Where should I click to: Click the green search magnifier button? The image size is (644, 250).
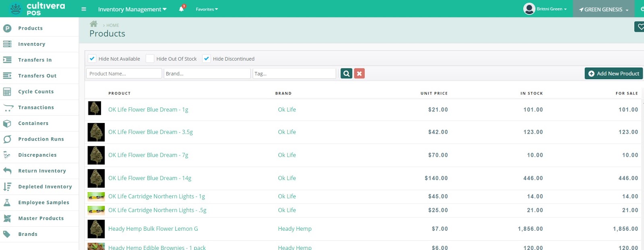tap(346, 74)
